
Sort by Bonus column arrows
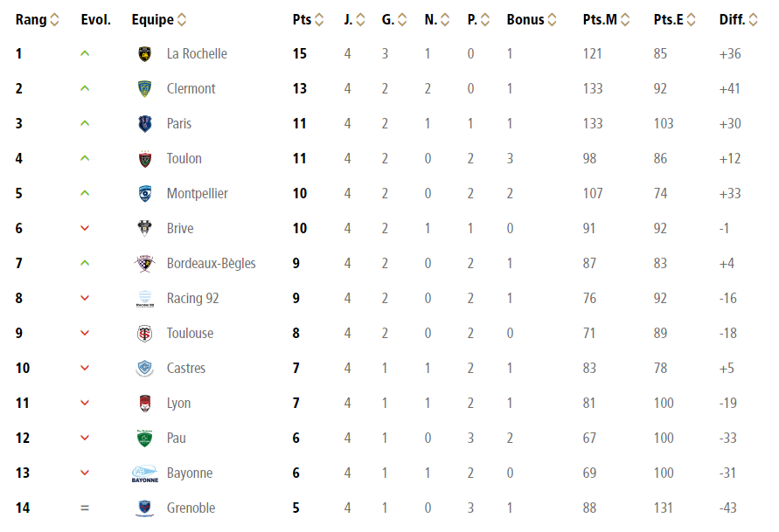click(x=553, y=20)
